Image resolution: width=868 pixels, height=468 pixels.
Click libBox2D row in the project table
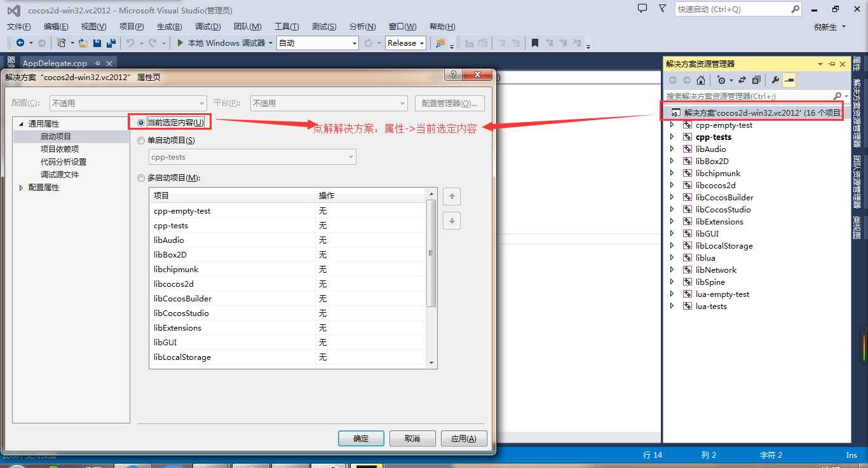pyautogui.click(x=288, y=255)
